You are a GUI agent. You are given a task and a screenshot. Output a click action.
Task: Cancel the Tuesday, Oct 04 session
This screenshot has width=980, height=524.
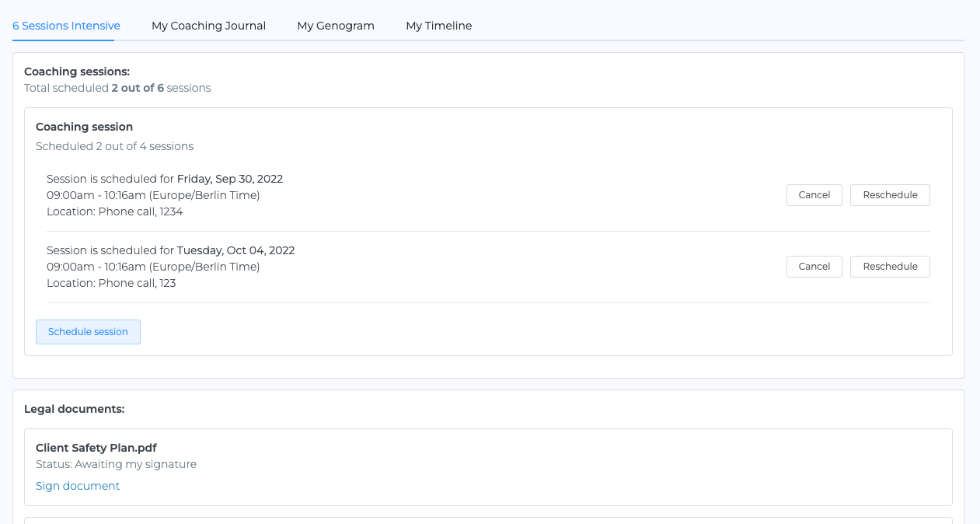814,267
